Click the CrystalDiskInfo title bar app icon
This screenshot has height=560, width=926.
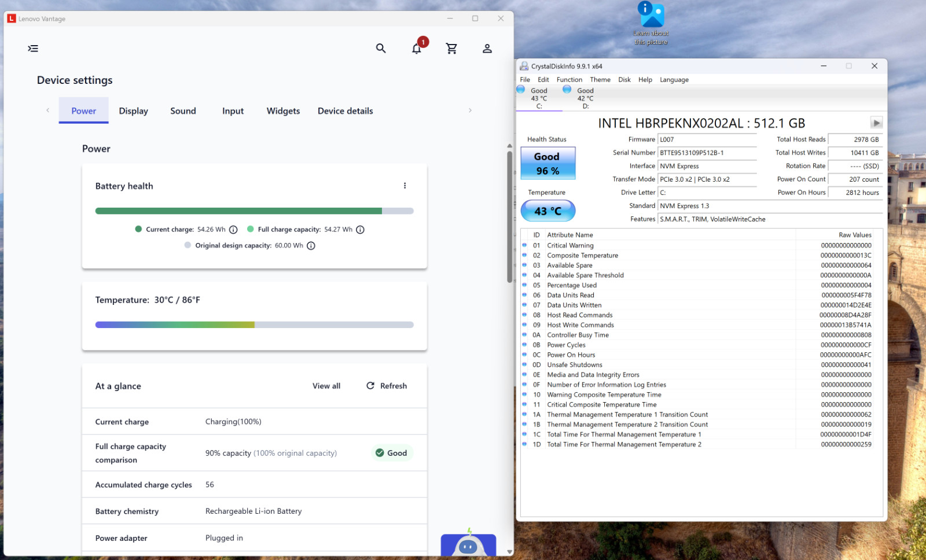coord(524,66)
